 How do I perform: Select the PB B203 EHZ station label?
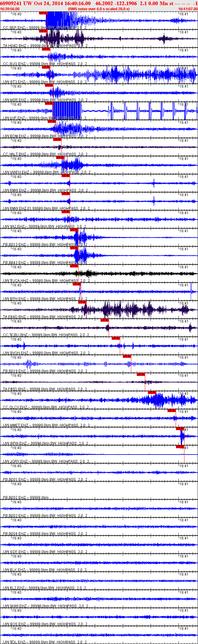(x=45, y=516)
